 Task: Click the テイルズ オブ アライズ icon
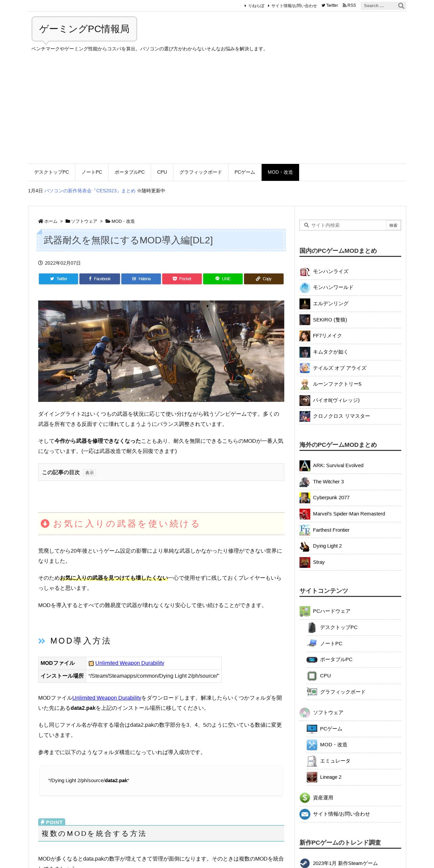coord(305,368)
